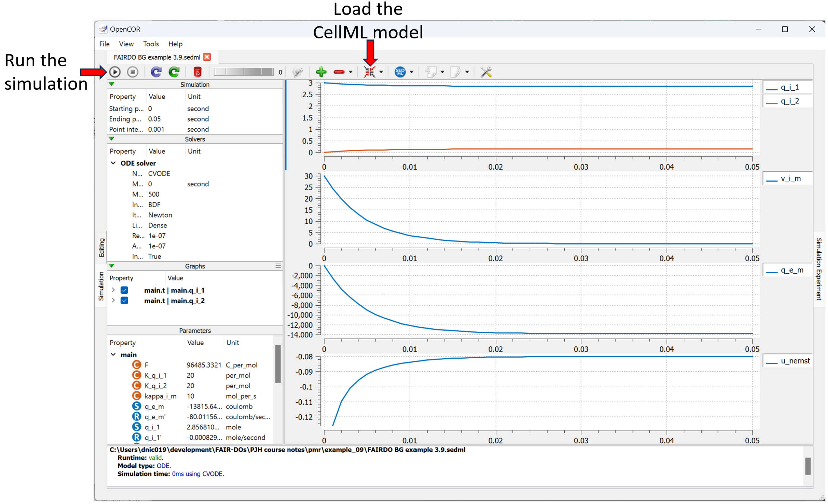Screen dimensions: 828x504
Task: Close the FAIRDO BG example 3.9.sedml tab
Action: coord(207,57)
